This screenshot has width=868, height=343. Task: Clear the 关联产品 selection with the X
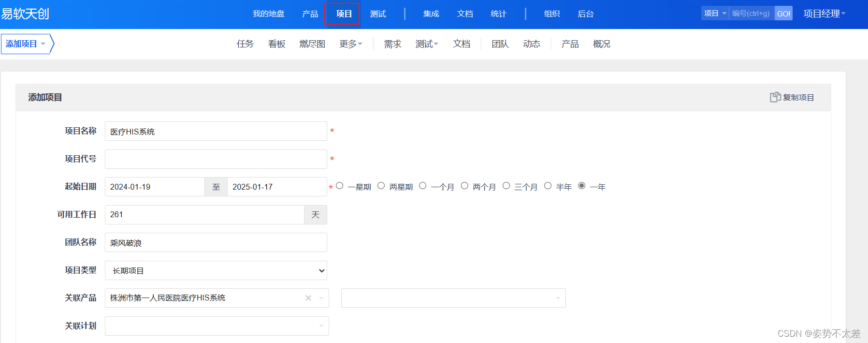(x=308, y=298)
